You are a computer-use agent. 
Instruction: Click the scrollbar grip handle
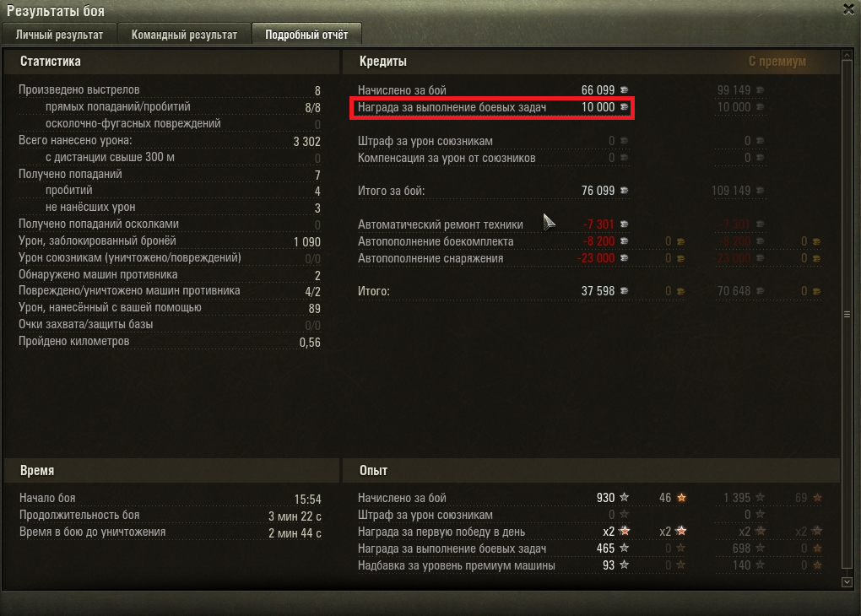(847, 315)
